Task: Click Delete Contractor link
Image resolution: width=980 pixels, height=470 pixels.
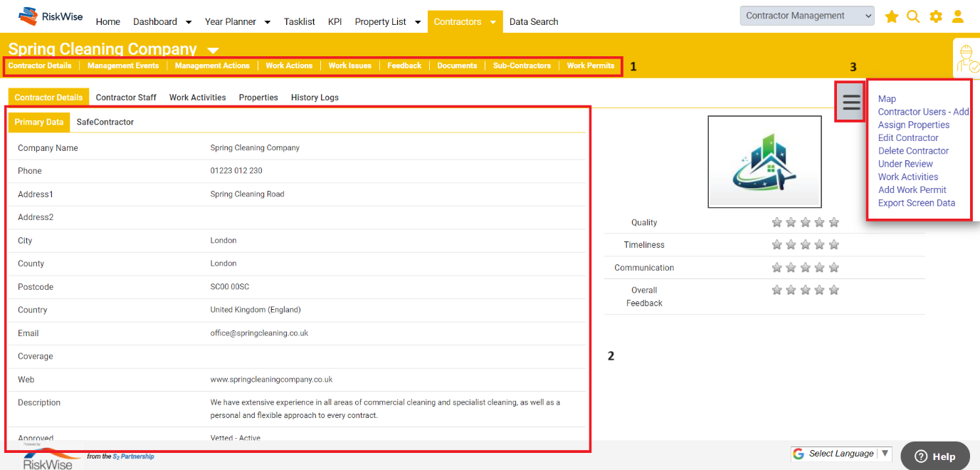Action: pyautogui.click(x=913, y=151)
